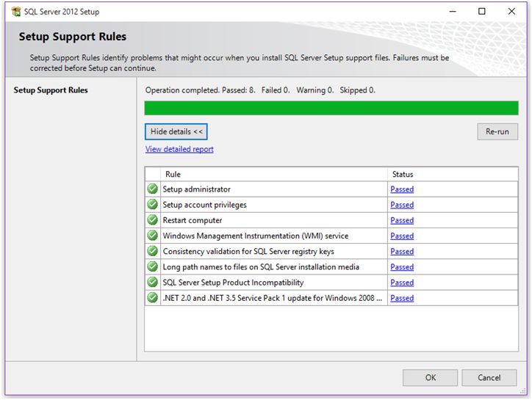Click the check icon for registry keys consistency rule
The image size is (532, 400).
point(153,251)
